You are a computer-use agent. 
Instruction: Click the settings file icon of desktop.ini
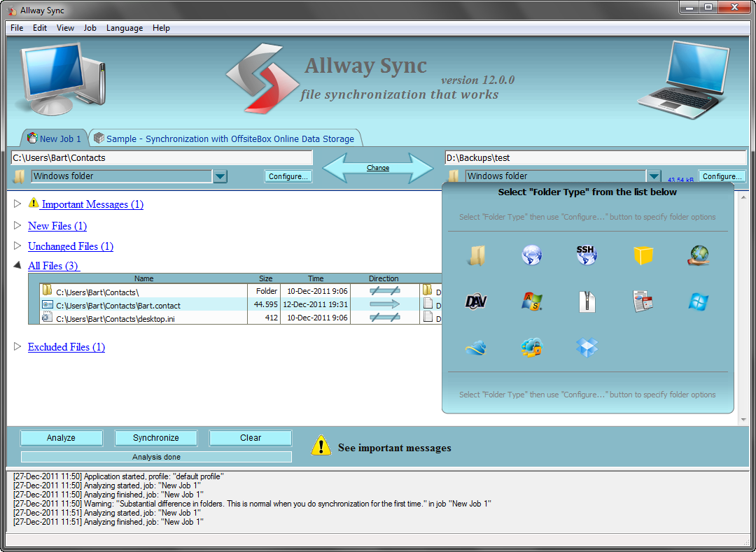47,317
